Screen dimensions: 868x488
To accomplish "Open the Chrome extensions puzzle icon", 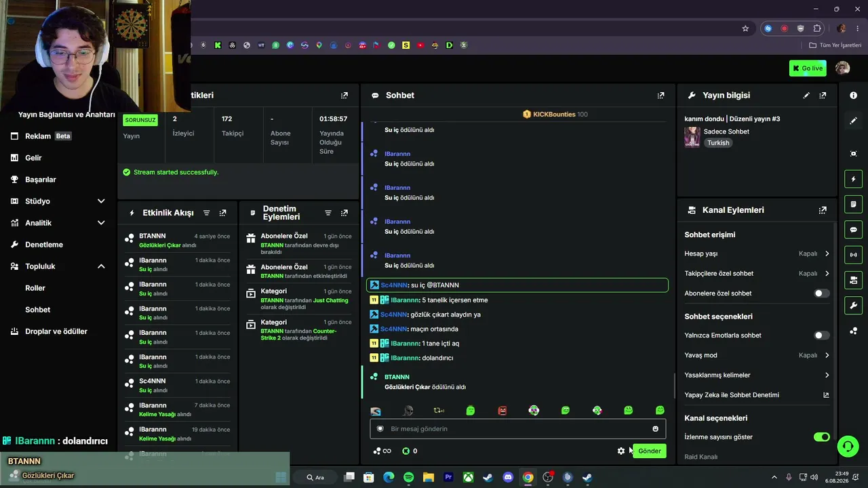I will (x=817, y=28).
